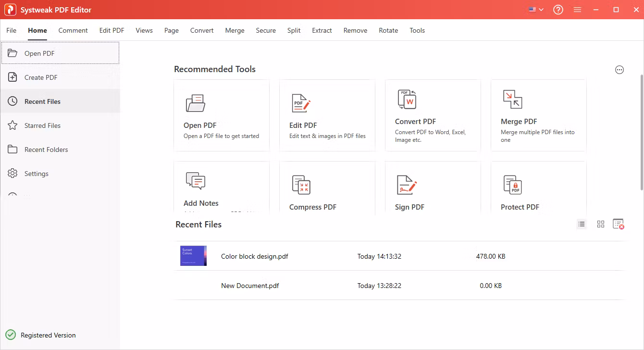Screen dimensions: 644x350
Task: Click the Add Notes card title
Action: click(201, 203)
